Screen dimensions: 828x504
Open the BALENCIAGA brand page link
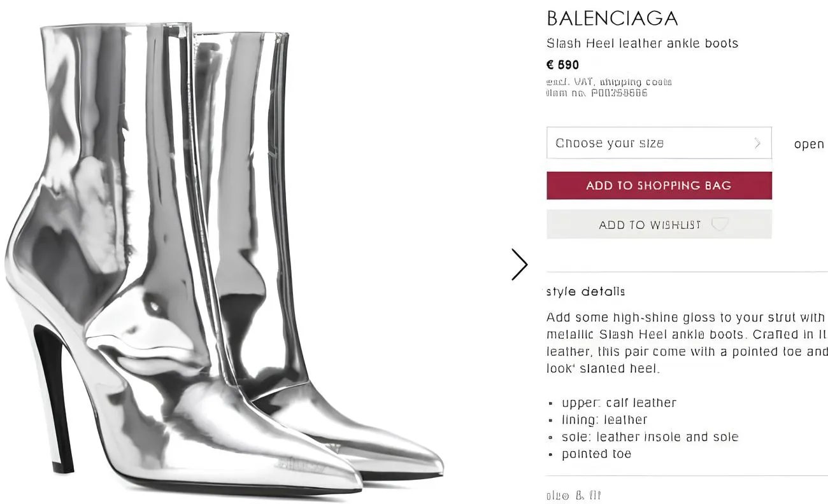coord(612,18)
